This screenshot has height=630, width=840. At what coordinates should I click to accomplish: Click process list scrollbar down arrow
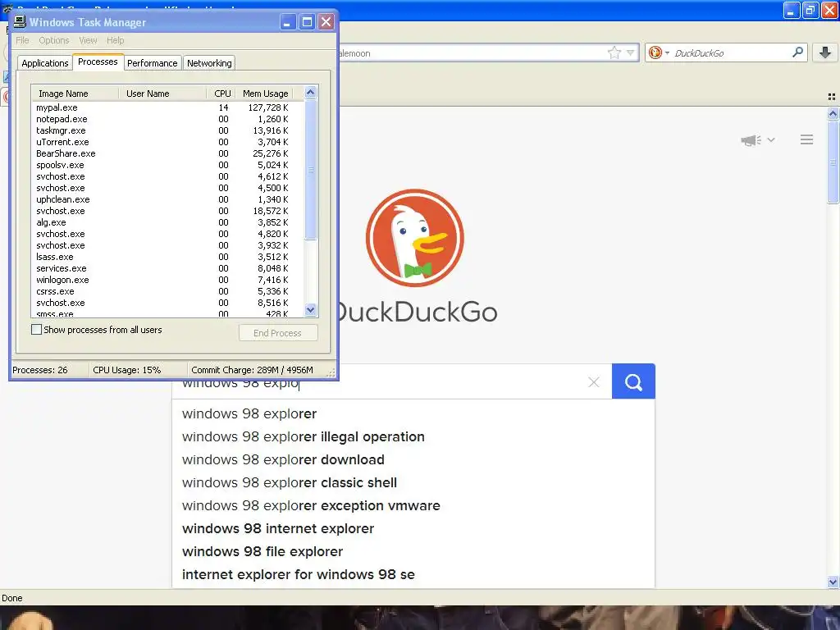[311, 309]
